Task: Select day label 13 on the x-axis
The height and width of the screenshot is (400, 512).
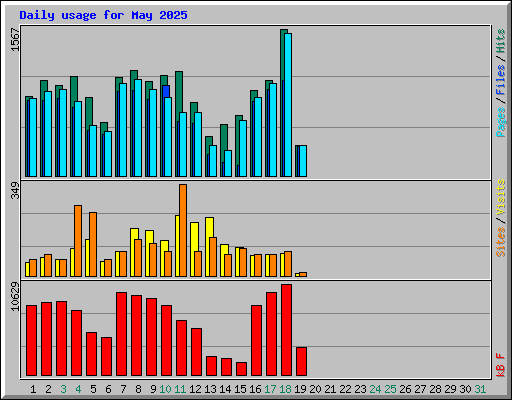Action: (x=210, y=389)
